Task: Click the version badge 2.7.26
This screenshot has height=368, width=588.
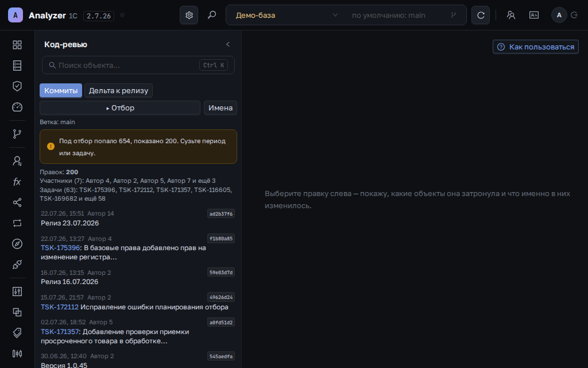Action: coord(99,16)
